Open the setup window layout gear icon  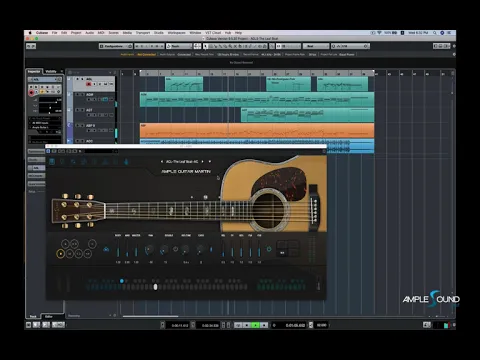point(454,46)
